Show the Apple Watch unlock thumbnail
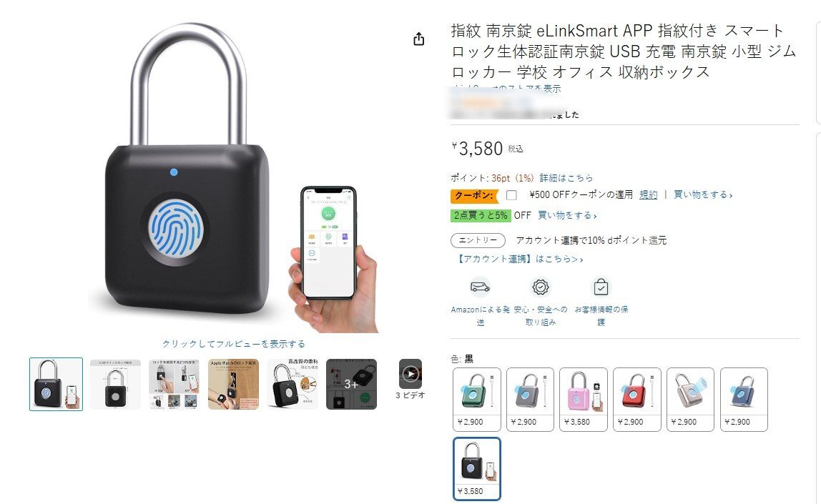This screenshot has height=504, width=821. (234, 384)
